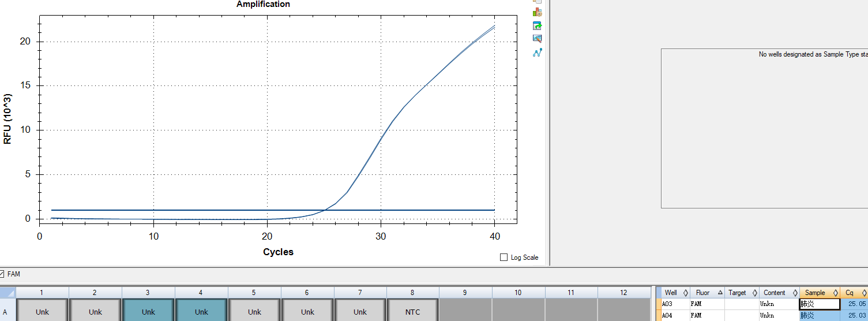The height and width of the screenshot is (321, 868).
Task: Click the trace style line-with-dots icon
Action: pos(538,53)
